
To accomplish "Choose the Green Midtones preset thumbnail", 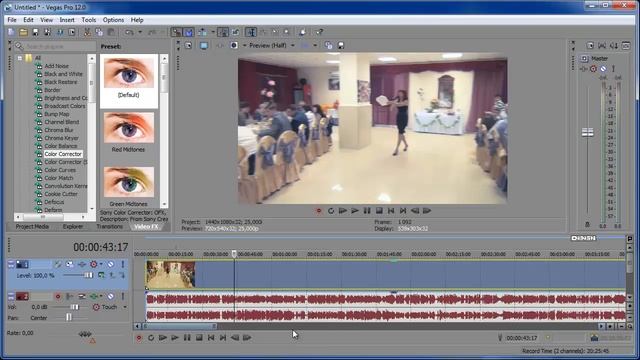I will tap(129, 182).
